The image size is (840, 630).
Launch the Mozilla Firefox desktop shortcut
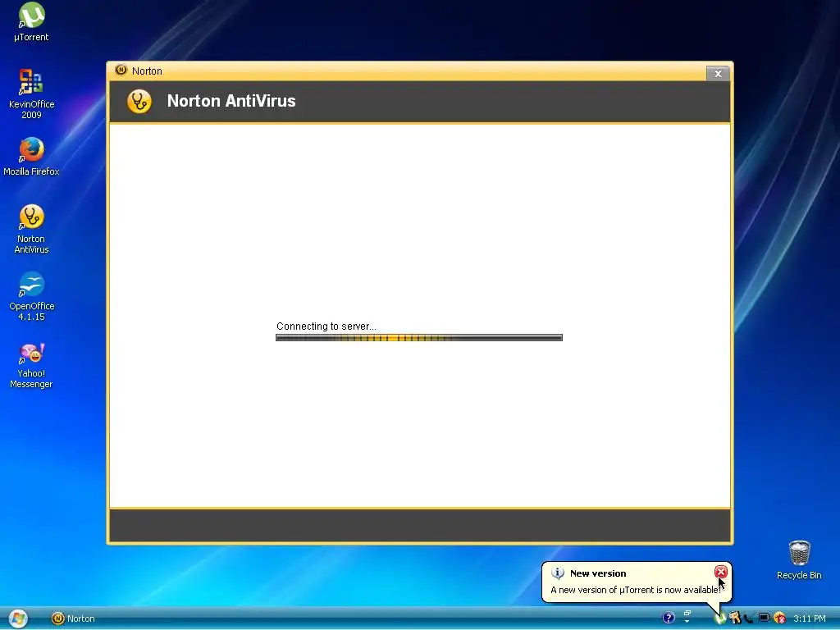(x=31, y=157)
